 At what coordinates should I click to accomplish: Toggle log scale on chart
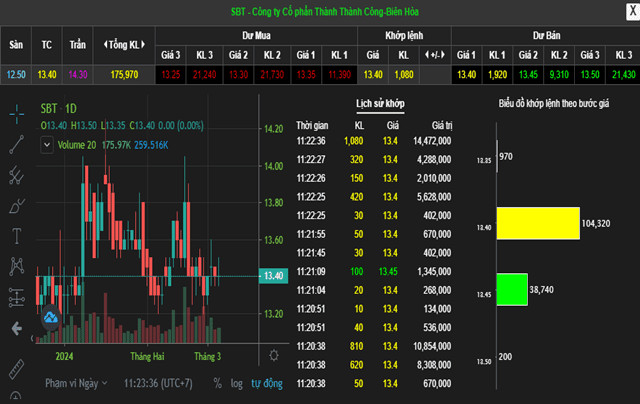235,383
